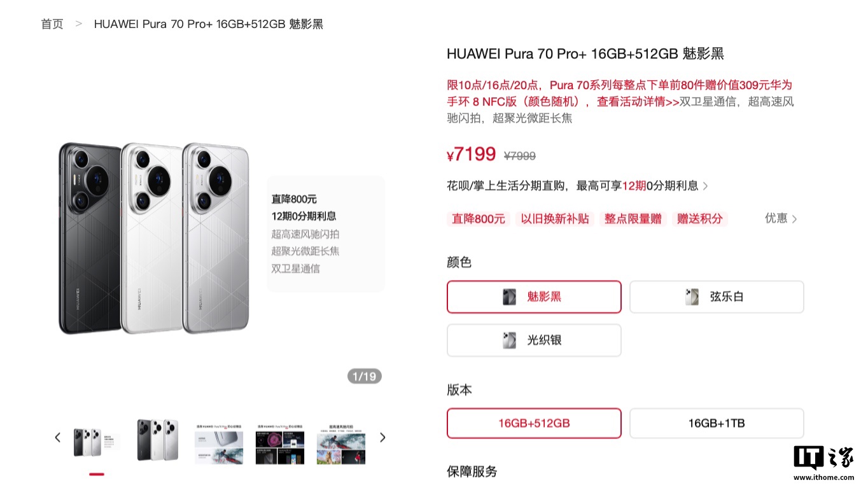This screenshot has height=490, width=868.
Task: Go to 首页 in breadcrumb
Action: 52,24
